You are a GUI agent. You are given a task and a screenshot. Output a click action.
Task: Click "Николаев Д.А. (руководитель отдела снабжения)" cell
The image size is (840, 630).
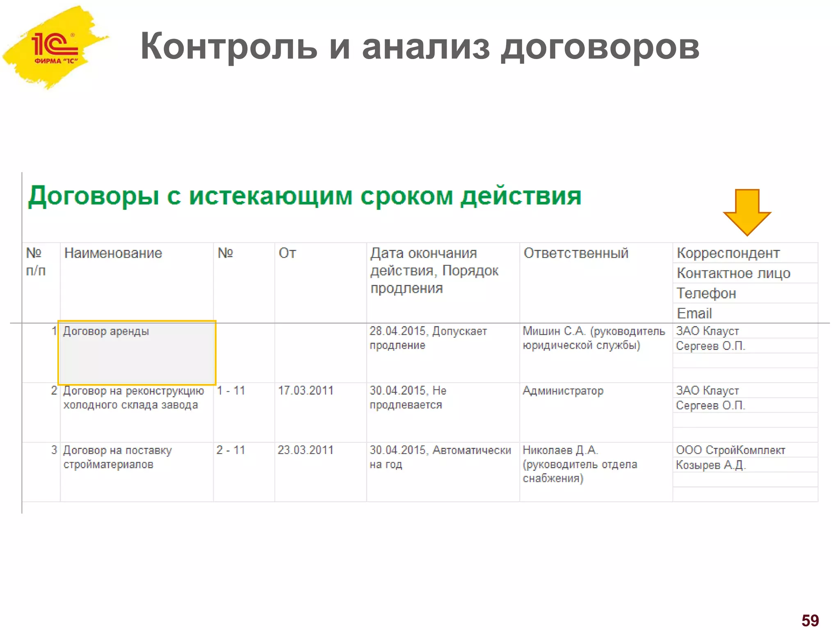click(596, 472)
